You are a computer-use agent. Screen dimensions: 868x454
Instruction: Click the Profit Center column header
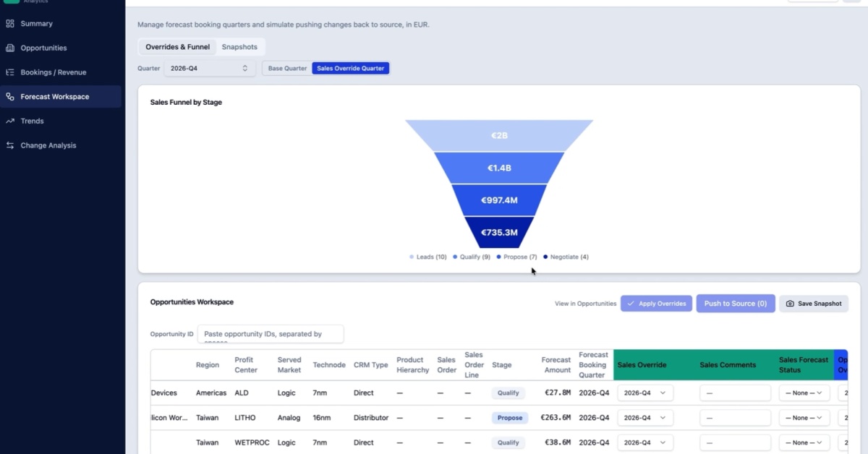246,365
